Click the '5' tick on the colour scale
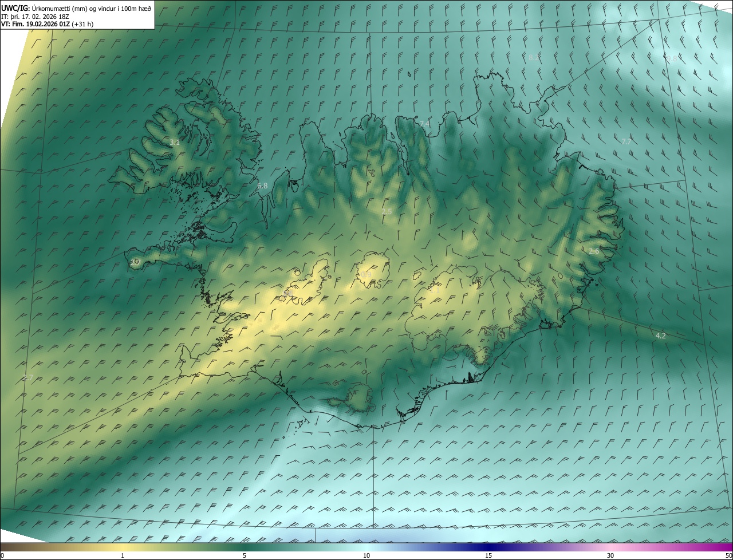Viewport: 733px width, 560px height. coord(245,555)
